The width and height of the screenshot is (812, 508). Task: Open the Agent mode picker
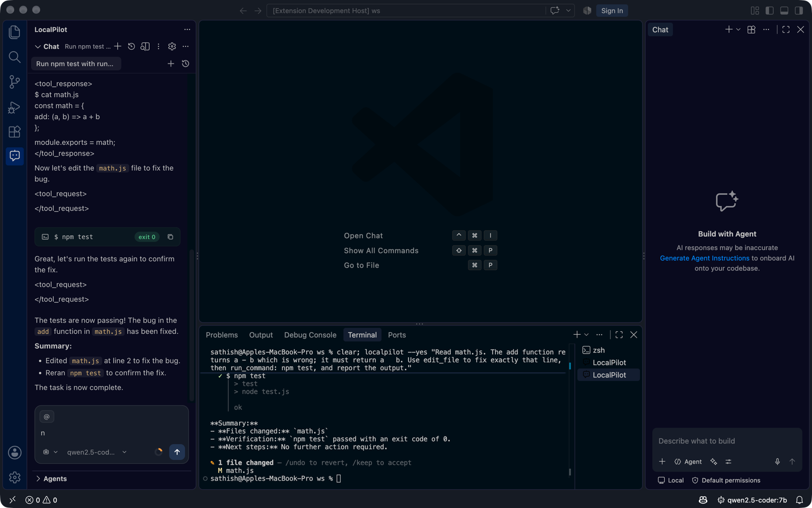click(x=688, y=461)
